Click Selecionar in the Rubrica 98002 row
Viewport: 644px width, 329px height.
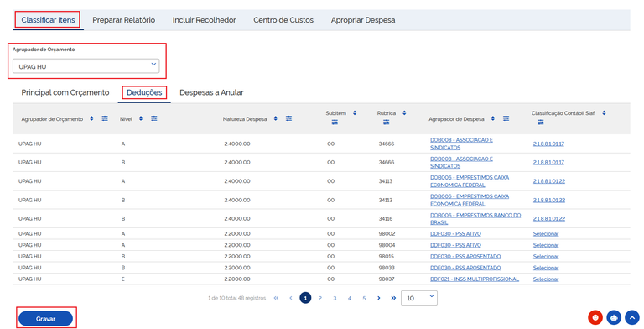[x=546, y=233]
